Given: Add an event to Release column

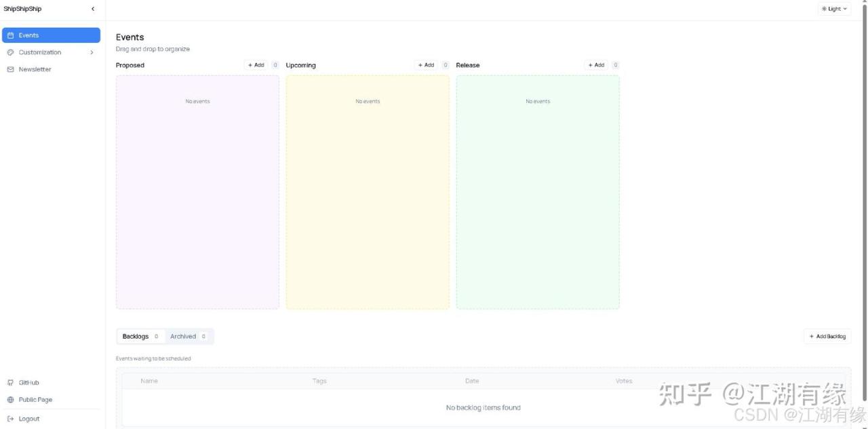Looking at the screenshot, I should click(596, 65).
